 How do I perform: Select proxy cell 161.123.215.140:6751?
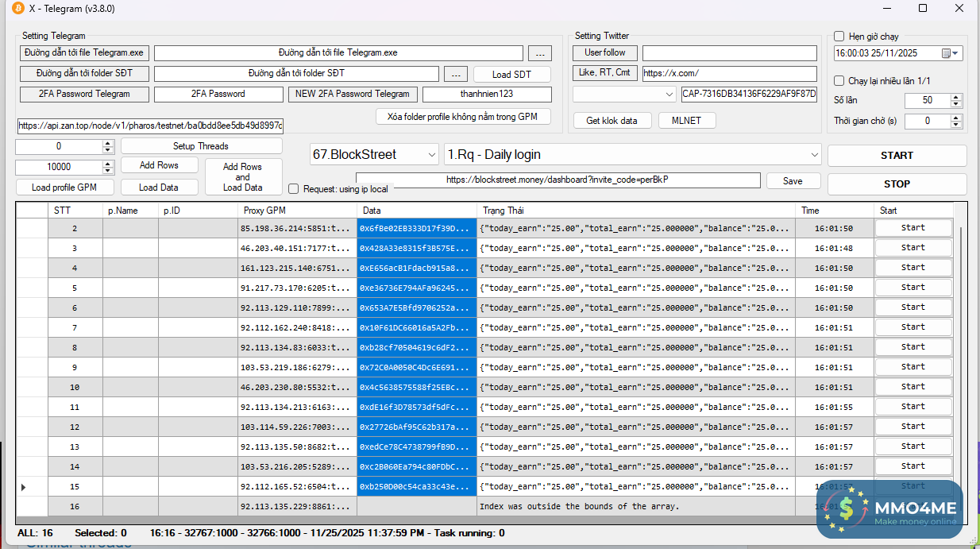pyautogui.click(x=297, y=268)
